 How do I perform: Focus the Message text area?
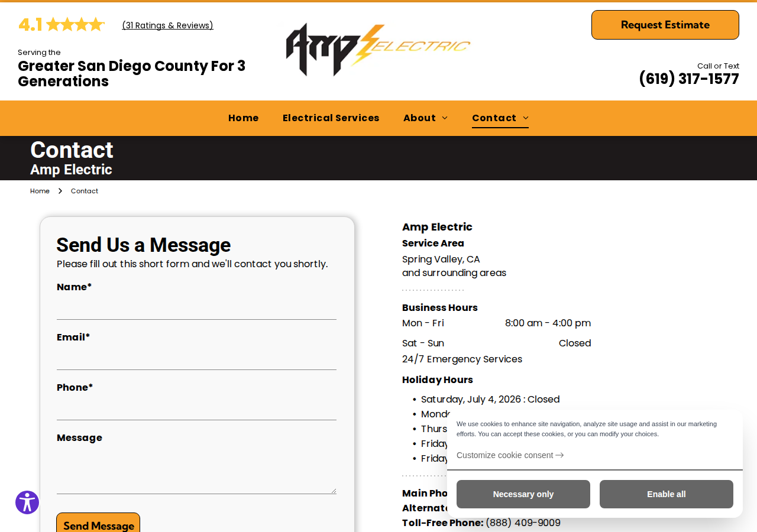click(x=196, y=471)
